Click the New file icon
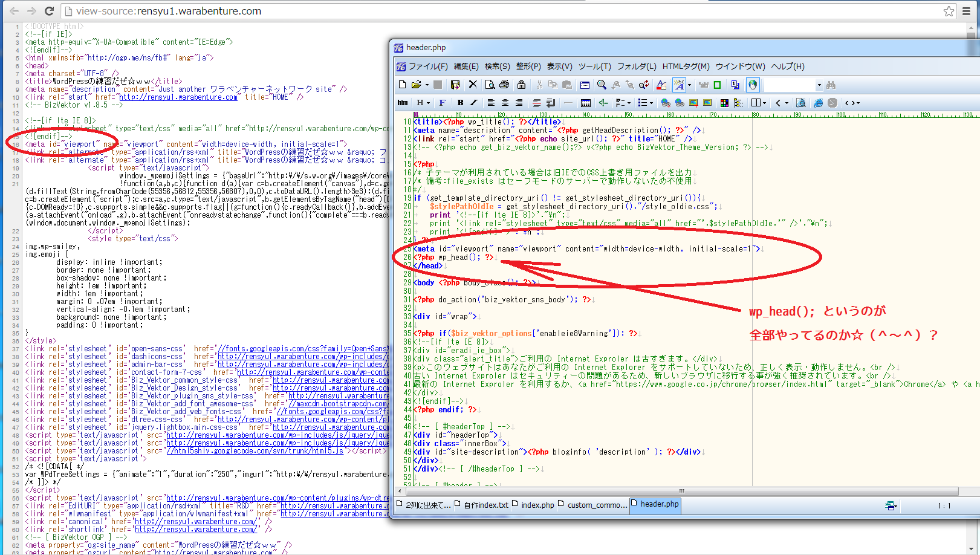This screenshot has height=555, width=980. [x=403, y=85]
